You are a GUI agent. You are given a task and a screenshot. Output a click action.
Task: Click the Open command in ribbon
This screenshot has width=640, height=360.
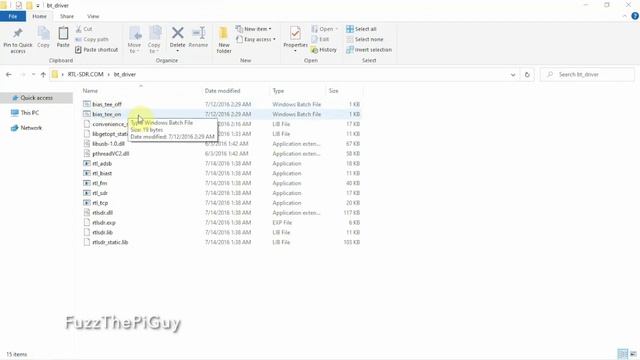pyautogui.click(x=325, y=29)
